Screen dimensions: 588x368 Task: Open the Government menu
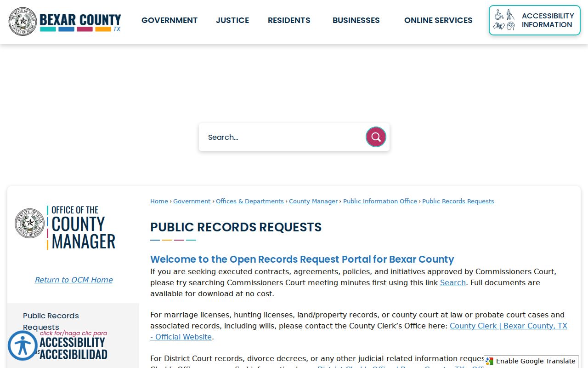click(170, 20)
